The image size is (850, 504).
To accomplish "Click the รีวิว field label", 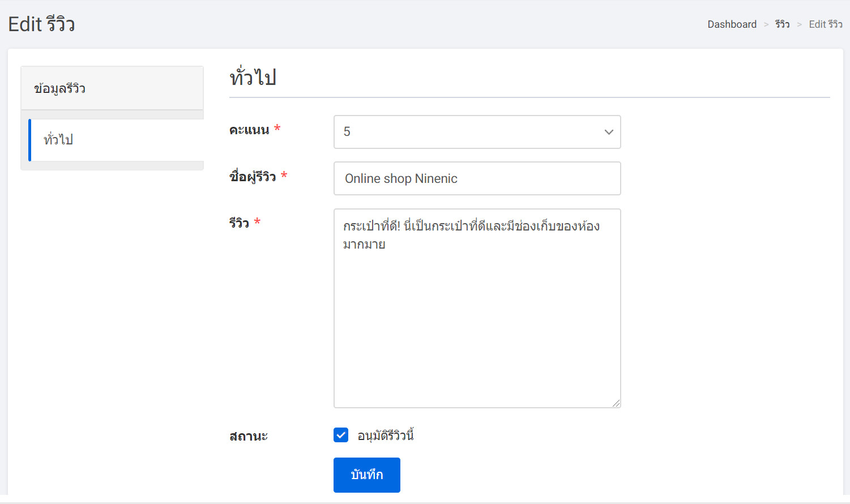I will click(x=239, y=223).
